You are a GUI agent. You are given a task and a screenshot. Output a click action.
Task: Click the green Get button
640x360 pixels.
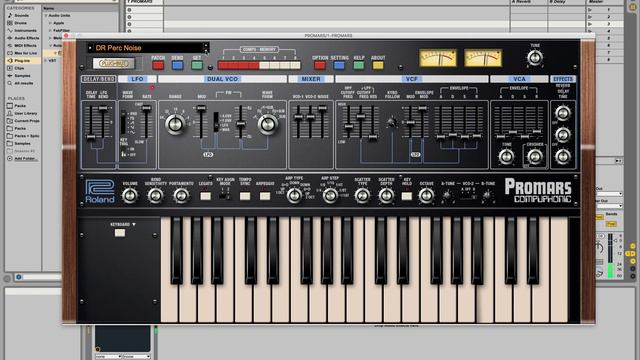coord(197,65)
